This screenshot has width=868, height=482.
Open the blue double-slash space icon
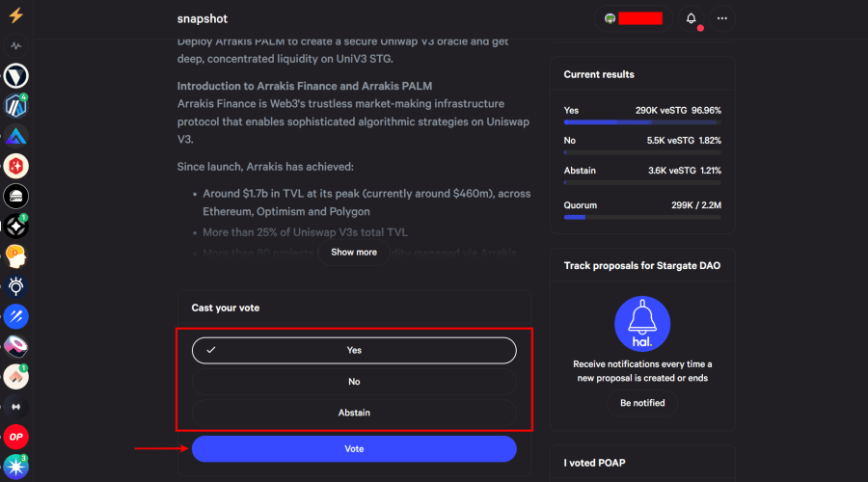coord(16,316)
